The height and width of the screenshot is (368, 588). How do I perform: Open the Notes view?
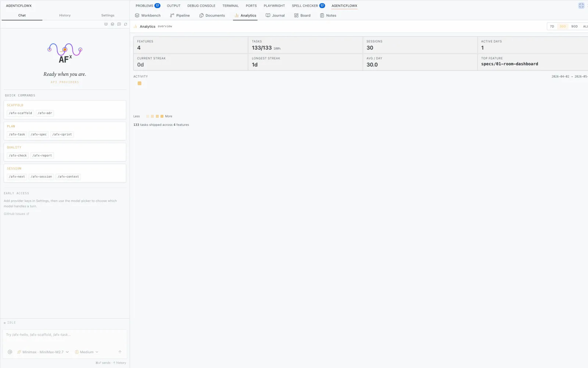tap(328, 15)
